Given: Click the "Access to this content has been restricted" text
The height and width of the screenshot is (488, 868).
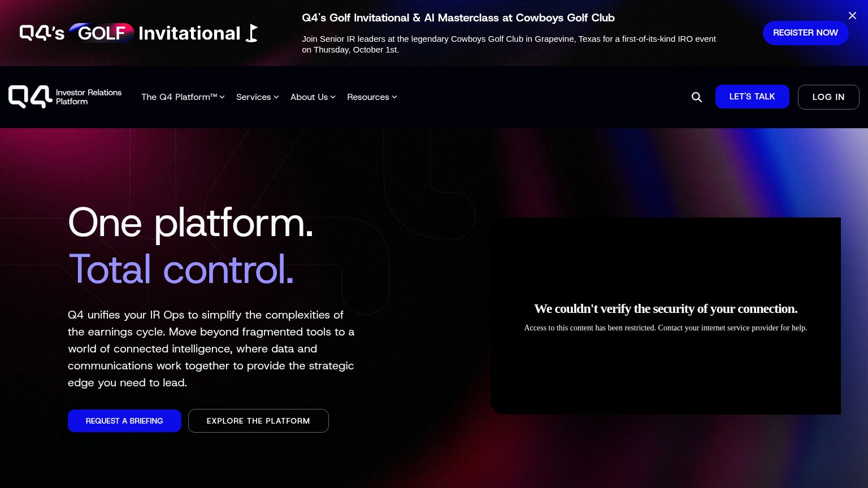Looking at the screenshot, I should (666, 328).
